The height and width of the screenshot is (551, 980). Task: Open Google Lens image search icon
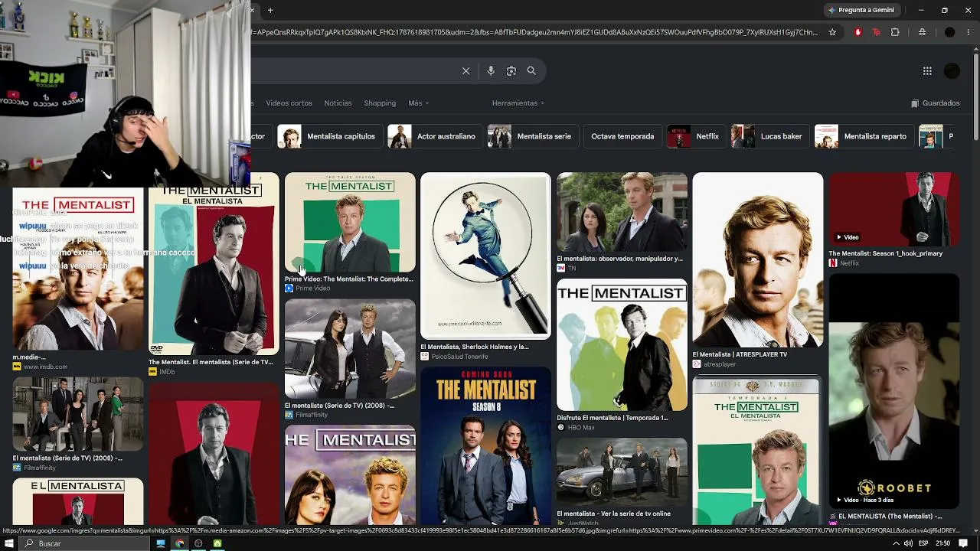click(511, 71)
